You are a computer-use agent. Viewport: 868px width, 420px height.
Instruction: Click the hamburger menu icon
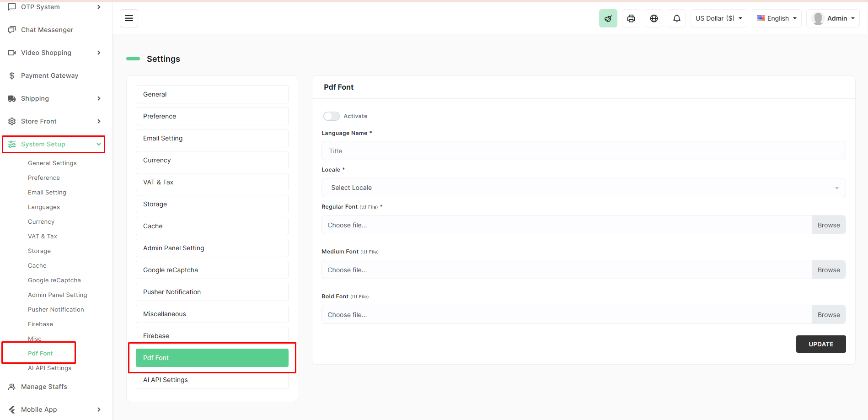coord(129,18)
